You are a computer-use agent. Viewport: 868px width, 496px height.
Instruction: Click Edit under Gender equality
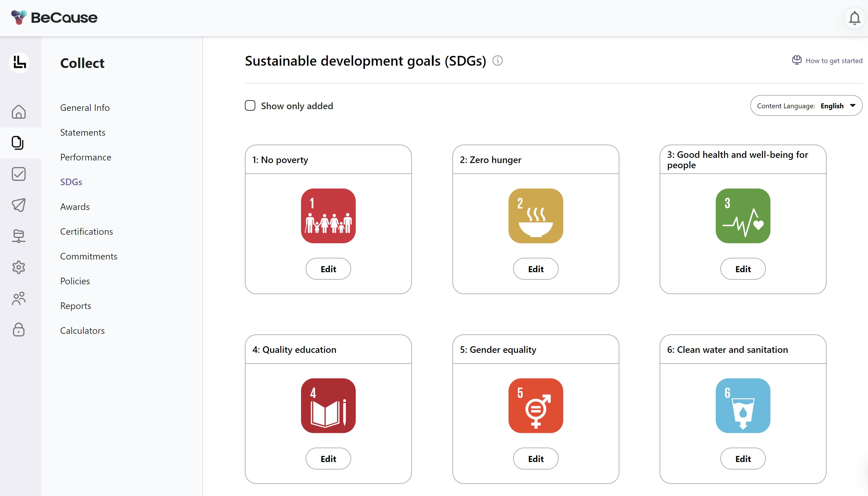pos(535,459)
